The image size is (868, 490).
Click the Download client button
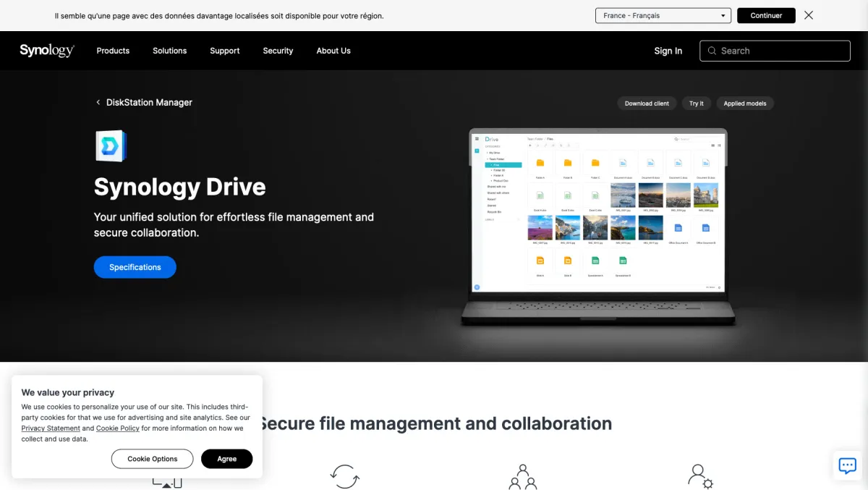coord(647,104)
